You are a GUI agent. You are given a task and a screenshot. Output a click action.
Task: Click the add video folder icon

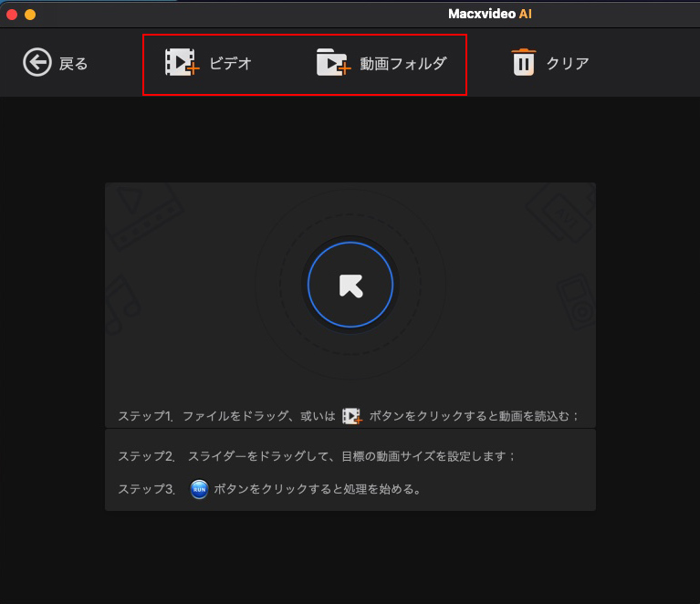[333, 62]
